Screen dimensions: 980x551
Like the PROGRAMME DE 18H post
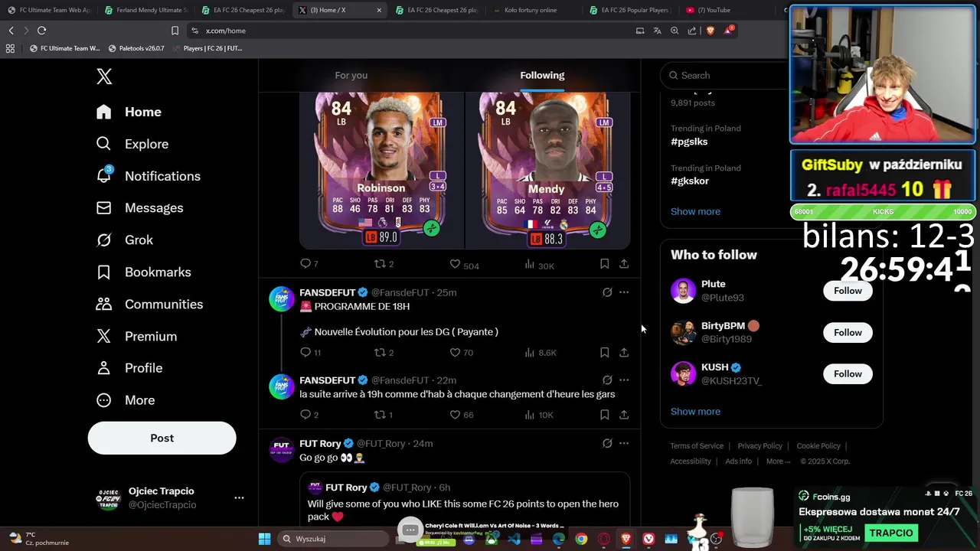click(461, 352)
